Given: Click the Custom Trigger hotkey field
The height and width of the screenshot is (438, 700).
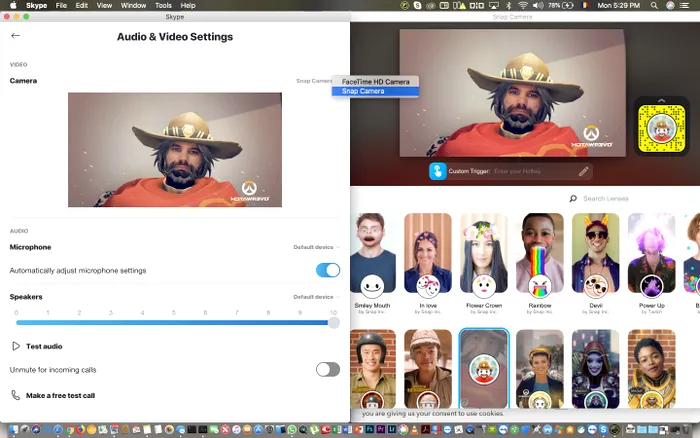Looking at the screenshot, I should click(533, 171).
